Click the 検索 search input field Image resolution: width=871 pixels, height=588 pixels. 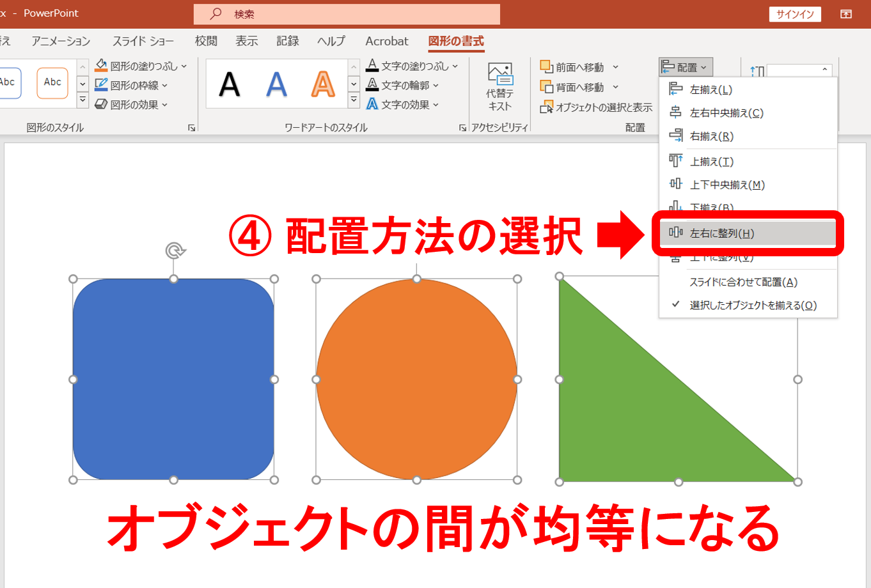tap(347, 13)
